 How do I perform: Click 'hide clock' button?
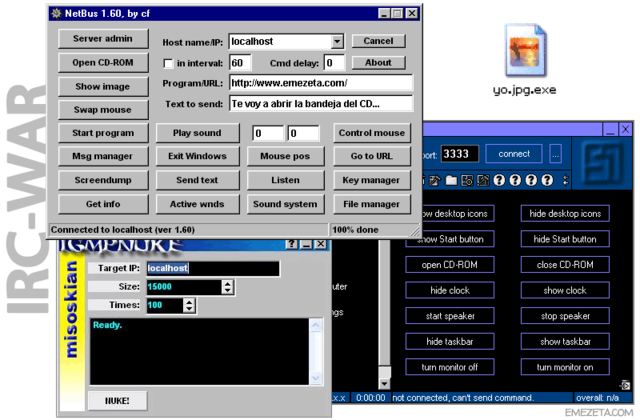[450, 290]
